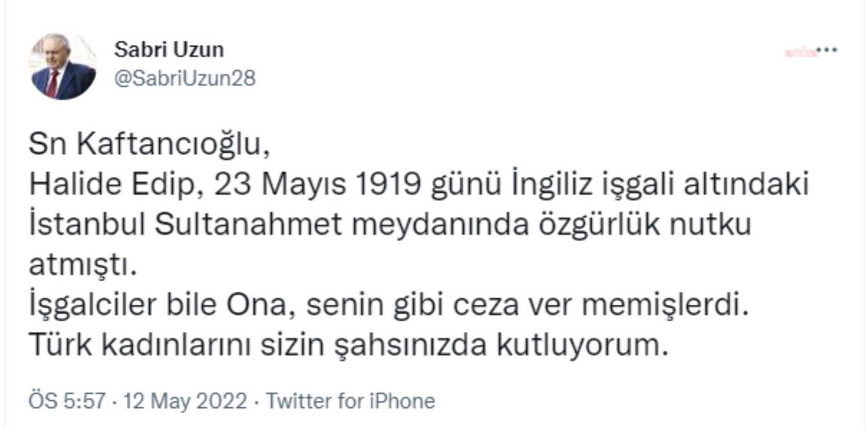Open Sabri Uzun's profile photo
This screenshot has width=868, height=429.
(x=62, y=67)
